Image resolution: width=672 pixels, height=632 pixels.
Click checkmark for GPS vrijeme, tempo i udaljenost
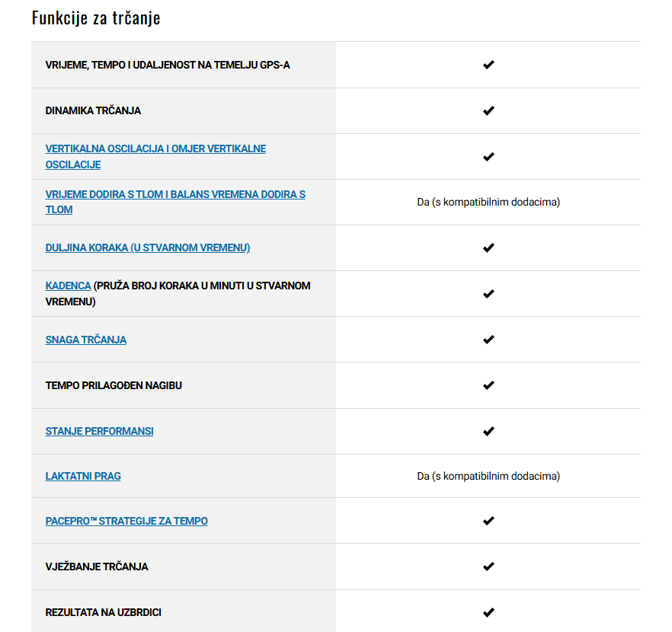pyautogui.click(x=488, y=65)
